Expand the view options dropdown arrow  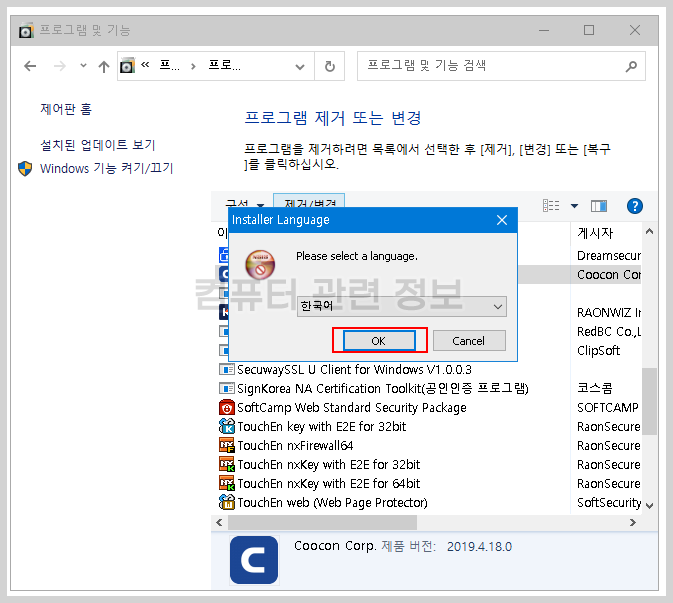click(x=574, y=206)
